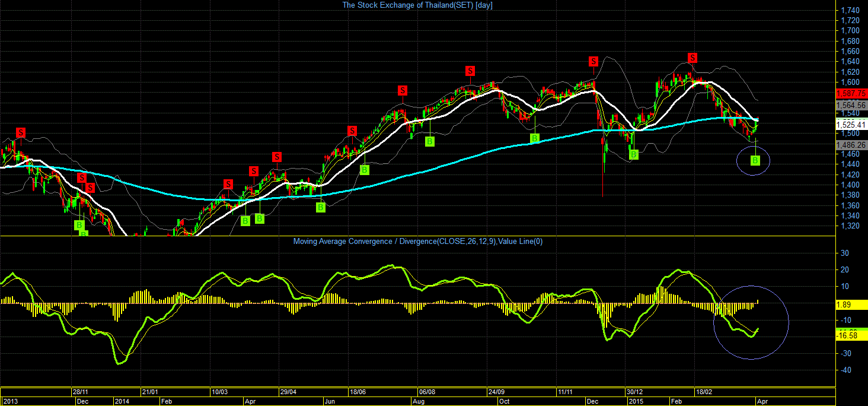Click the white 1,525.41 last price tag
Viewport: 868px width, 406px height.
851,125
